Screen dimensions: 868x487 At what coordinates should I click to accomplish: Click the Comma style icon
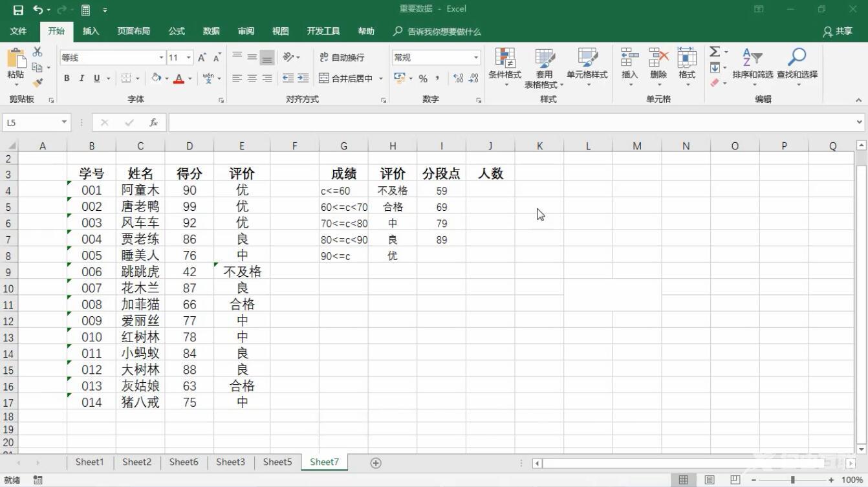point(438,78)
